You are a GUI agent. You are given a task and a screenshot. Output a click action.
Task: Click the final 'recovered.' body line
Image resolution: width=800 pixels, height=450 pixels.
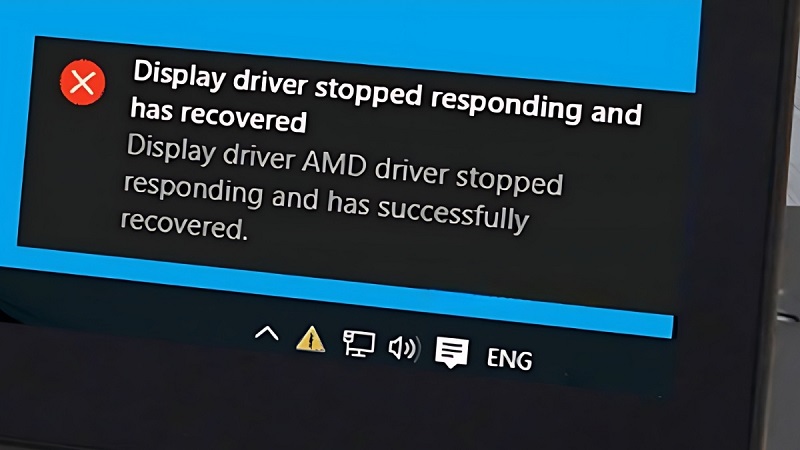click(184, 225)
